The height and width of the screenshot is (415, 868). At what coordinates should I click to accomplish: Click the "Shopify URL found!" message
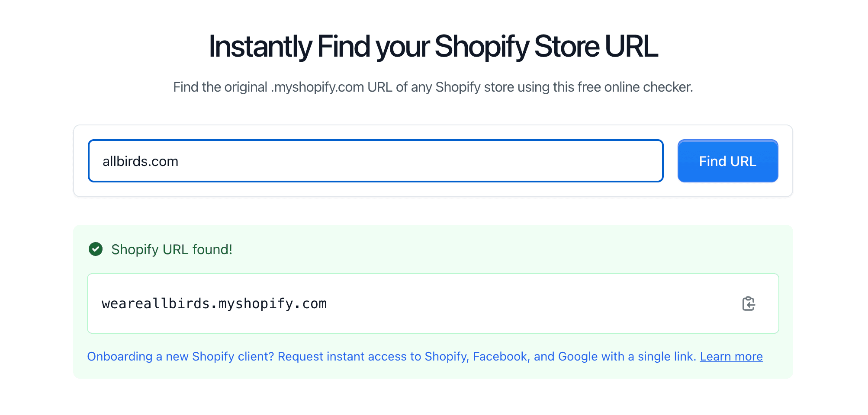pyautogui.click(x=172, y=249)
